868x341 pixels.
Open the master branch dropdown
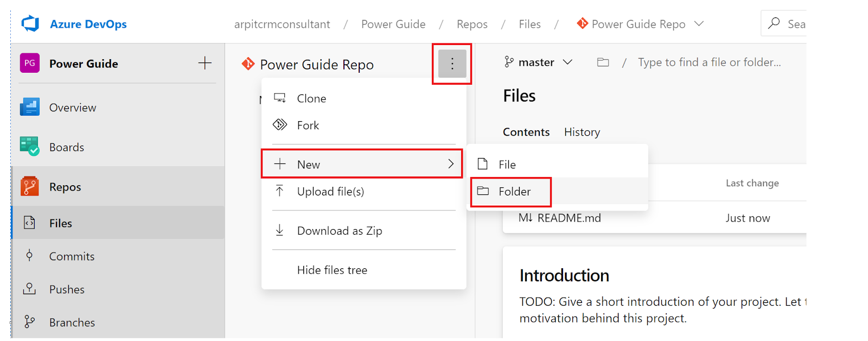[538, 62]
